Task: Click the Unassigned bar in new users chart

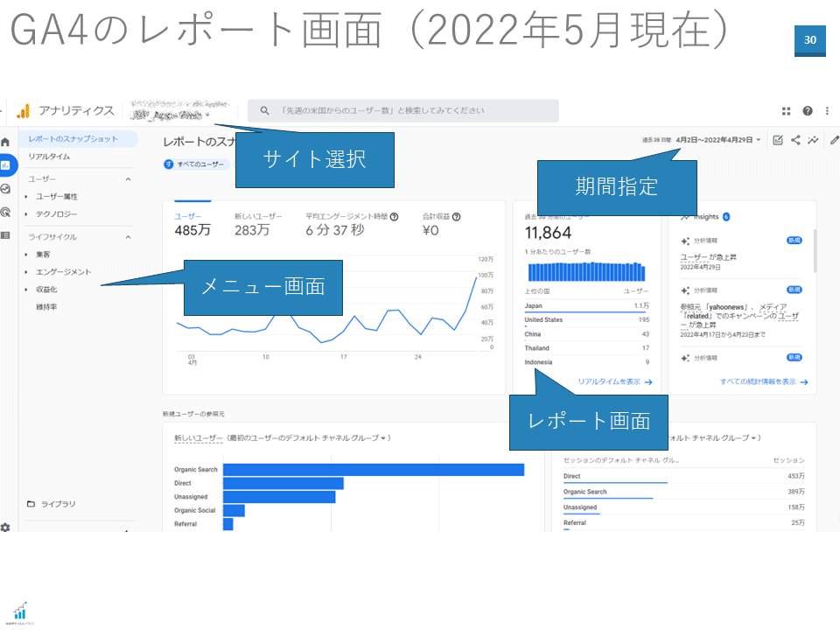Action: point(279,497)
